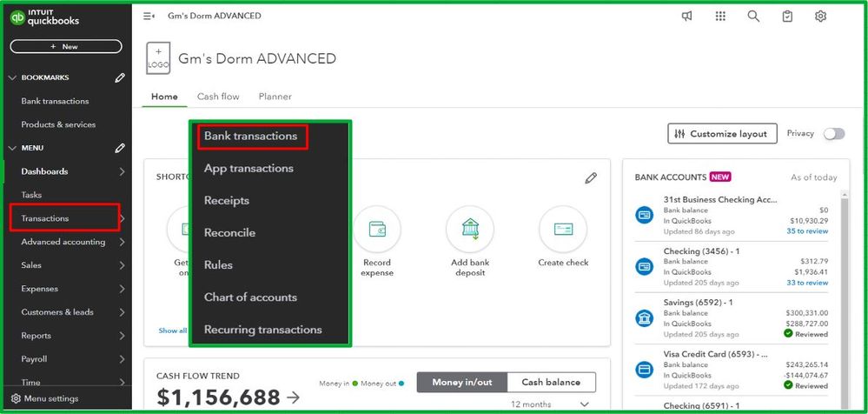
Task: Click the Add bank deposit shortcut icon
Action: 470,229
